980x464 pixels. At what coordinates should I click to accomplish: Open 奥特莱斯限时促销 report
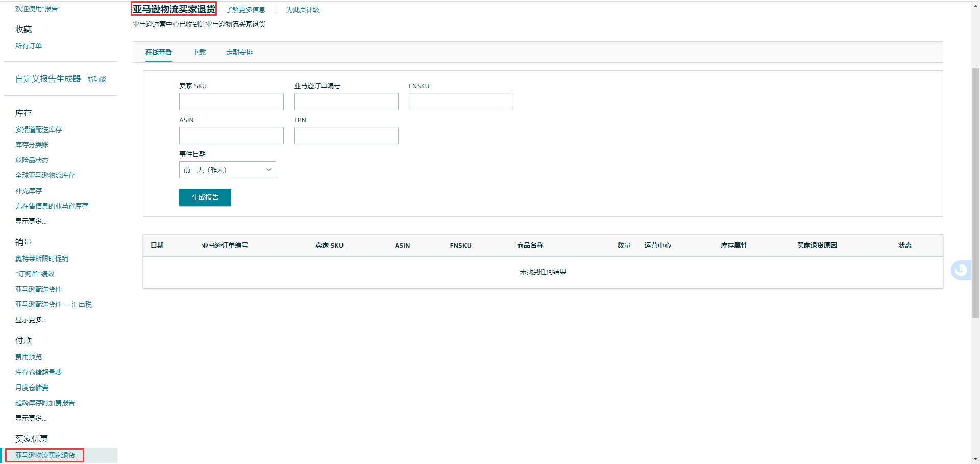[x=42, y=259]
